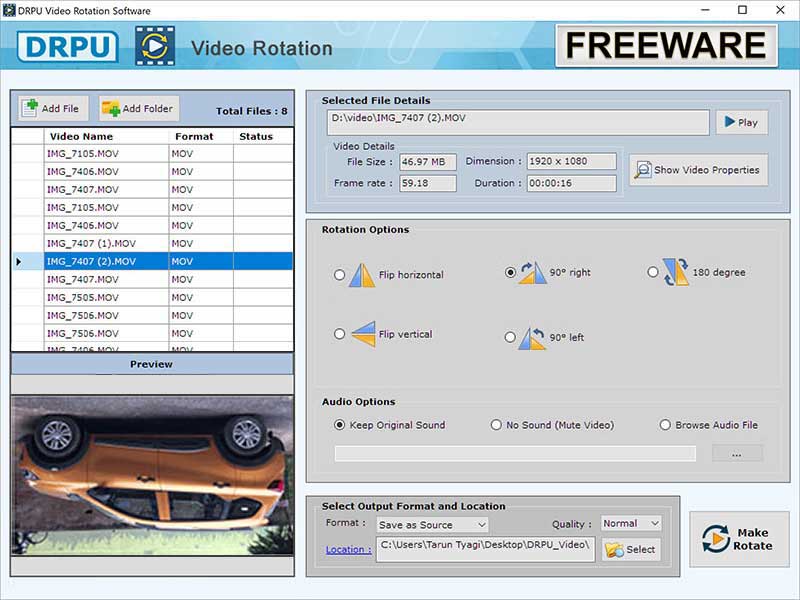Play the selected video
Viewport: 800px width, 600px height.
coord(741,122)
